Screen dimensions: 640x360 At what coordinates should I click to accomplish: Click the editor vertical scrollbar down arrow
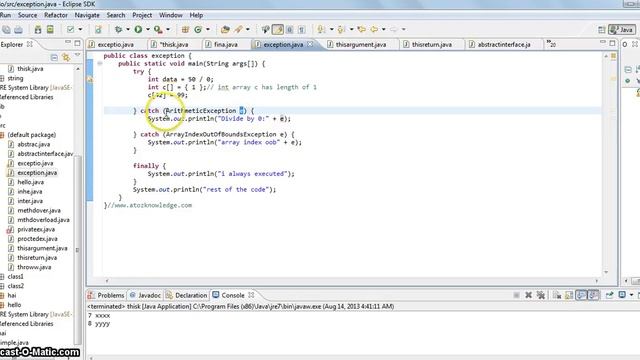[x=606, y=272]
